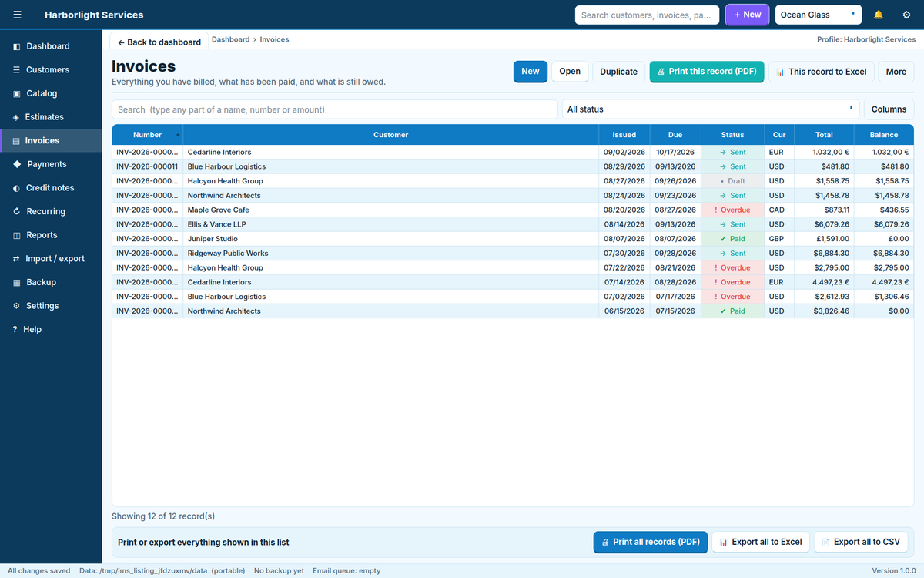Viewport: 924px width, 578px height.
Task: Click the Catalog sidebar icon
Action: tap(17, 93)
